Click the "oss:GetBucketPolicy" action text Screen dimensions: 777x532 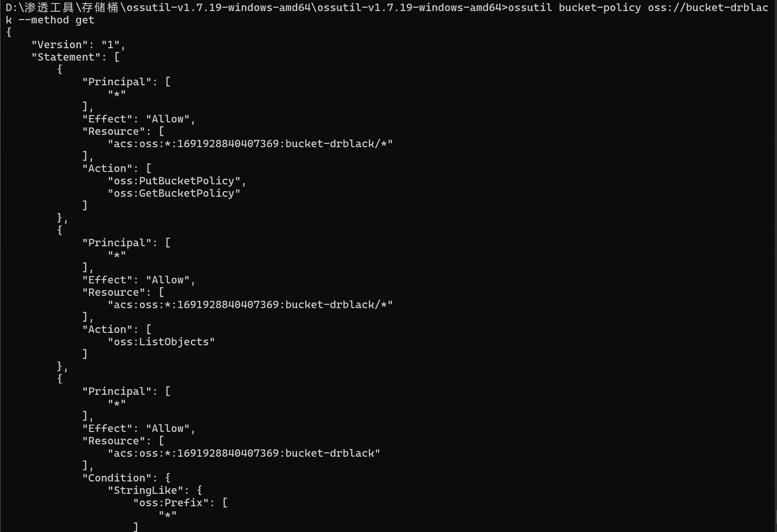point(174,193)
